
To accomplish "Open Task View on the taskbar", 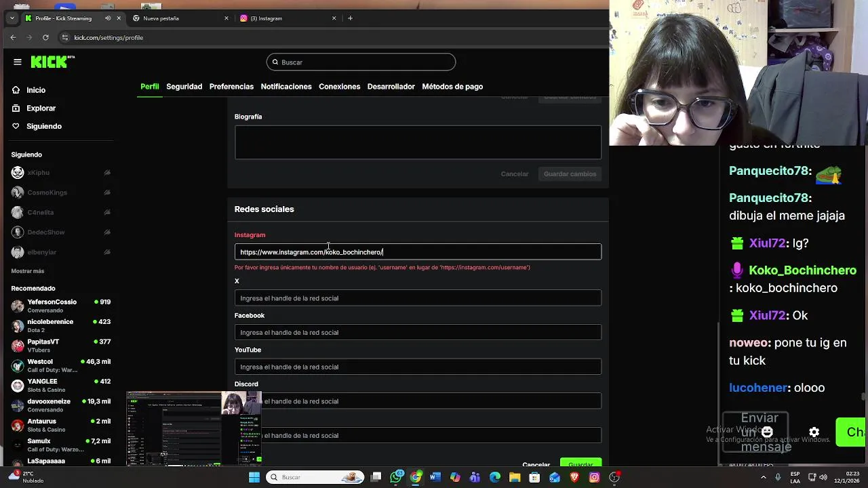I will [x=376, y=477].
